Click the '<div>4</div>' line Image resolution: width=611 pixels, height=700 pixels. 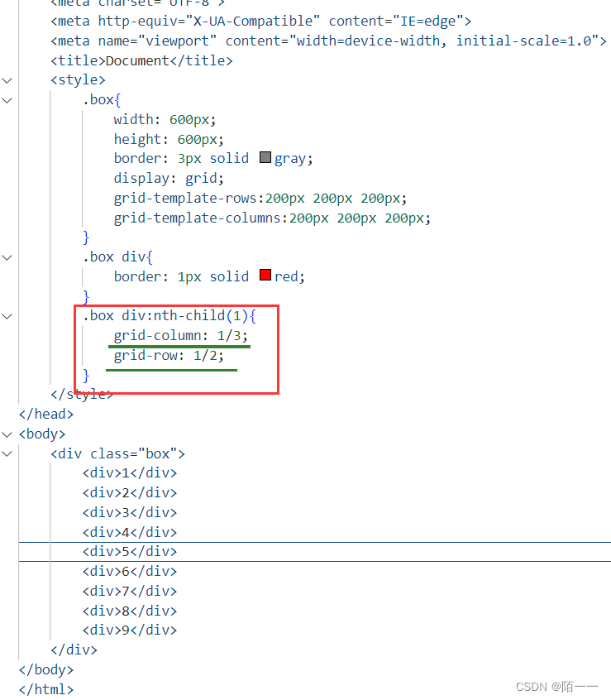(130, 532)
